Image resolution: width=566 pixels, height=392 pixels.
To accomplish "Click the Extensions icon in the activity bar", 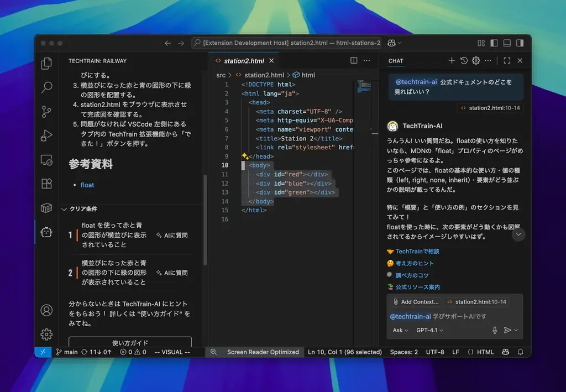I will pos(46,184).
